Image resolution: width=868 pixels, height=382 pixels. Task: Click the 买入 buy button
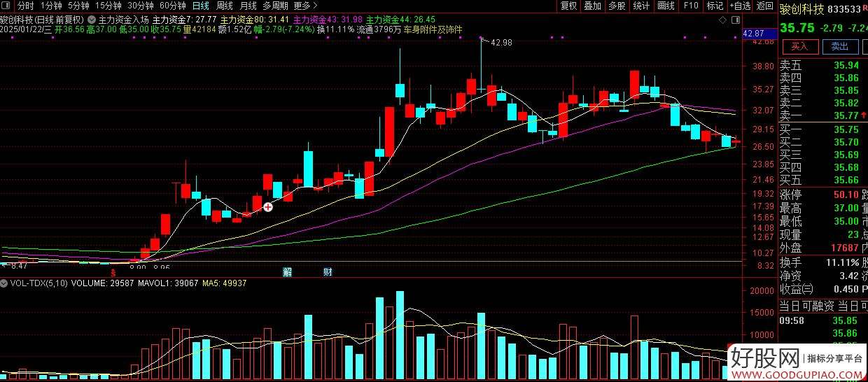(x=799, y=47)
